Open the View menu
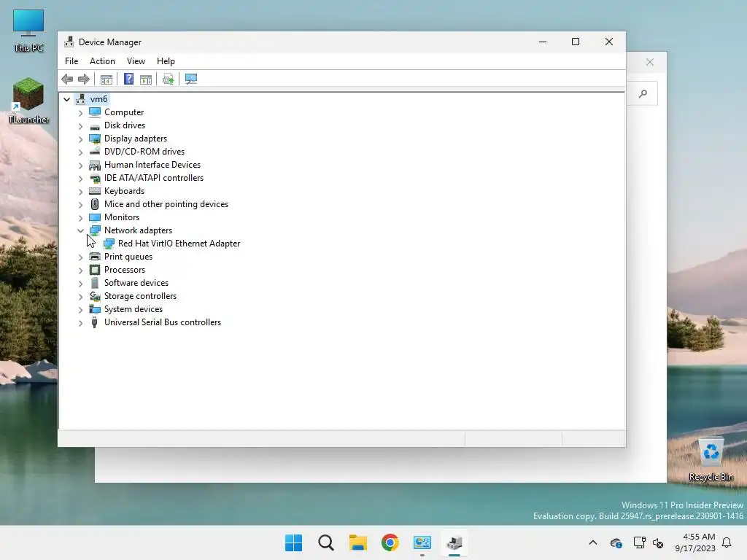The width and height of the screenshot is (747, 560). tap(136, 61)
